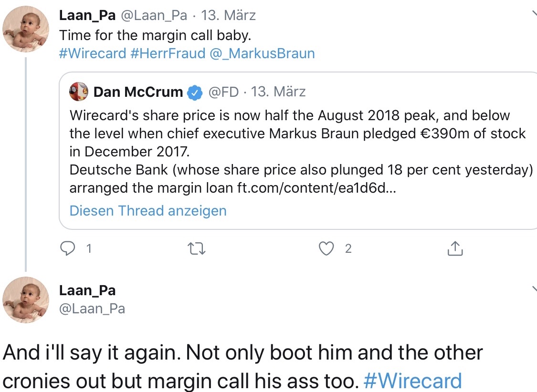Open the #HerrFraud hashtag

(167, 53)
